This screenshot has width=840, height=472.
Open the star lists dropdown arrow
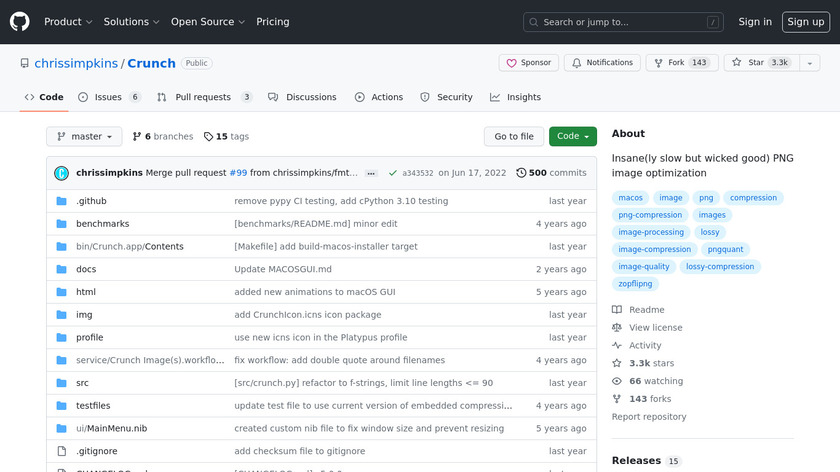[x=809, y=63]
